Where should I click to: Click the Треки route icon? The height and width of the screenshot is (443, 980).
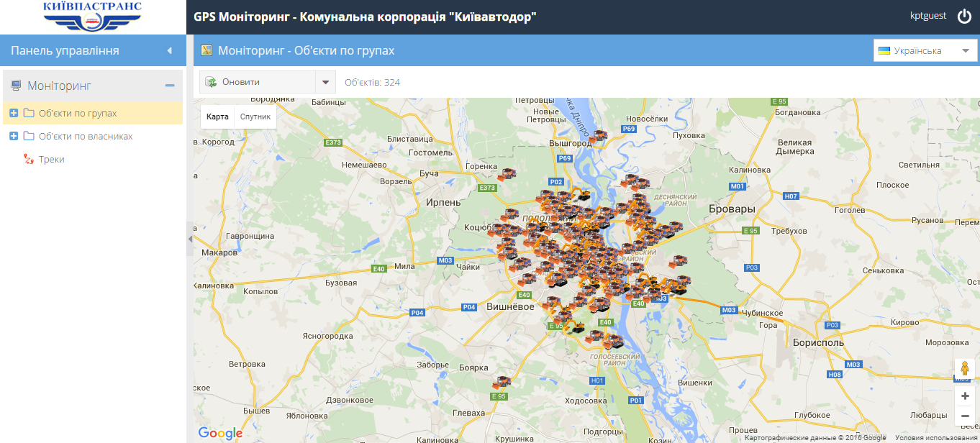(x=29, y=160)
